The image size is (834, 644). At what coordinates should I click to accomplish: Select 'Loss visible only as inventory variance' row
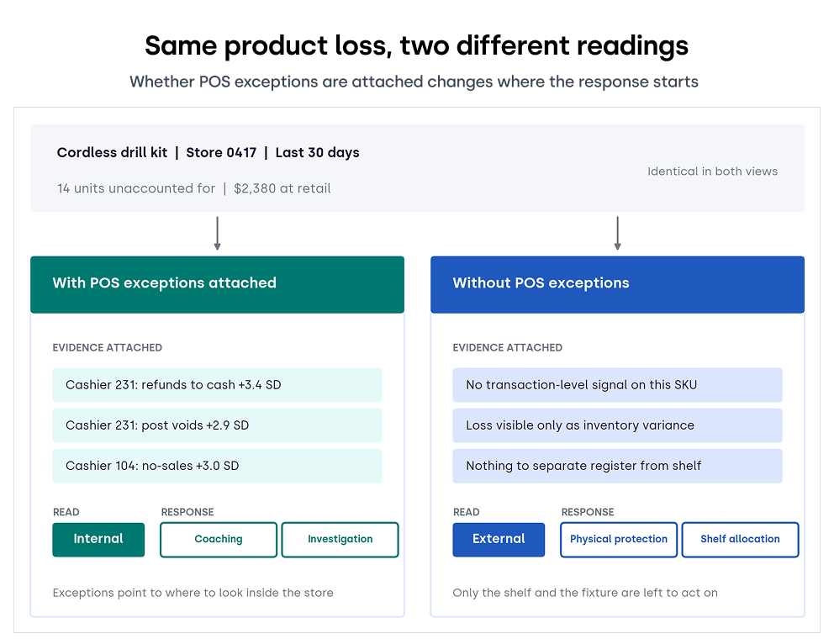617,425
